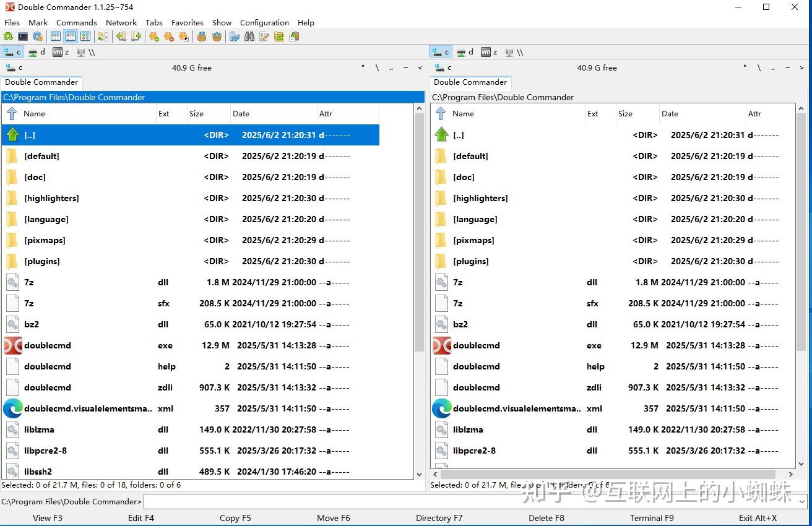Expand the command line history dropdown
Viewport: 812px width, 526px height.
pos(802,502)
